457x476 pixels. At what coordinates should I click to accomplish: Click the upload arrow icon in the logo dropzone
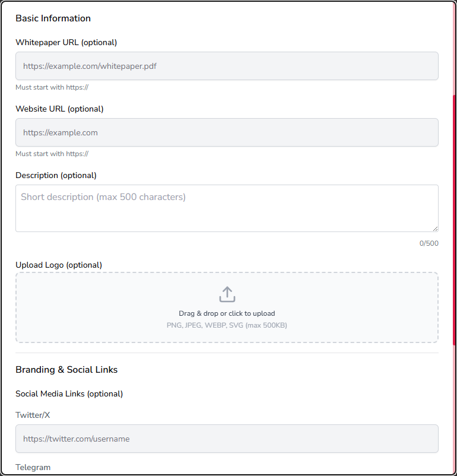point(227,294)
